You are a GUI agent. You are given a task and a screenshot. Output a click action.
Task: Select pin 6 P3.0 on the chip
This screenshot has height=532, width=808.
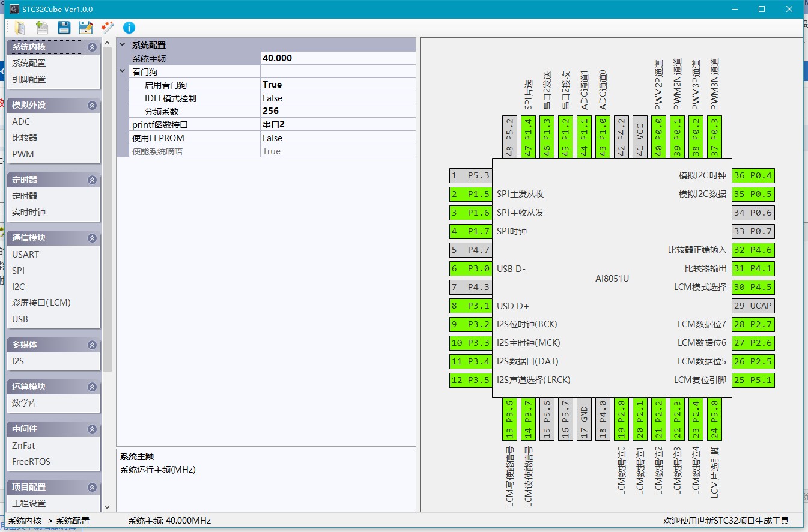tap(470, 268)
